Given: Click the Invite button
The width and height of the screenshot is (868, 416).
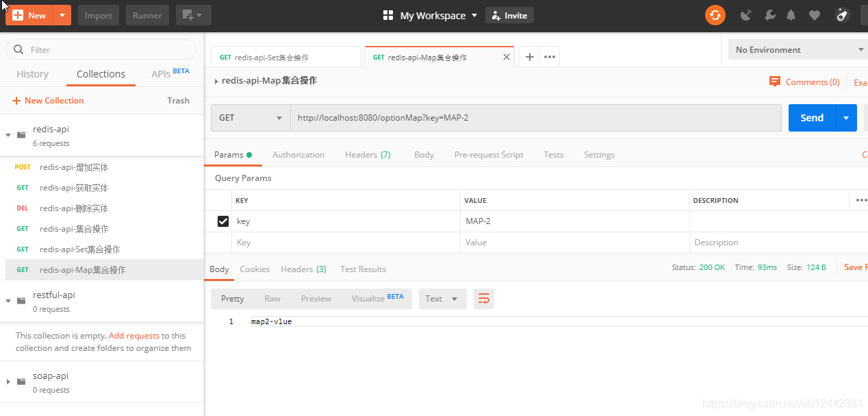Looking at the screenshot, I should point(509,15).
